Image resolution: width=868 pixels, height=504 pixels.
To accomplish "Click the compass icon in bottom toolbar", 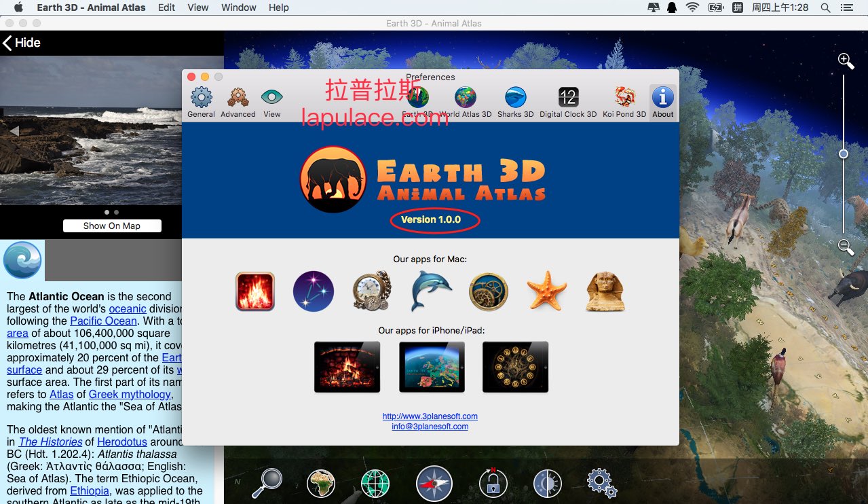I will (x=434, y=483).
